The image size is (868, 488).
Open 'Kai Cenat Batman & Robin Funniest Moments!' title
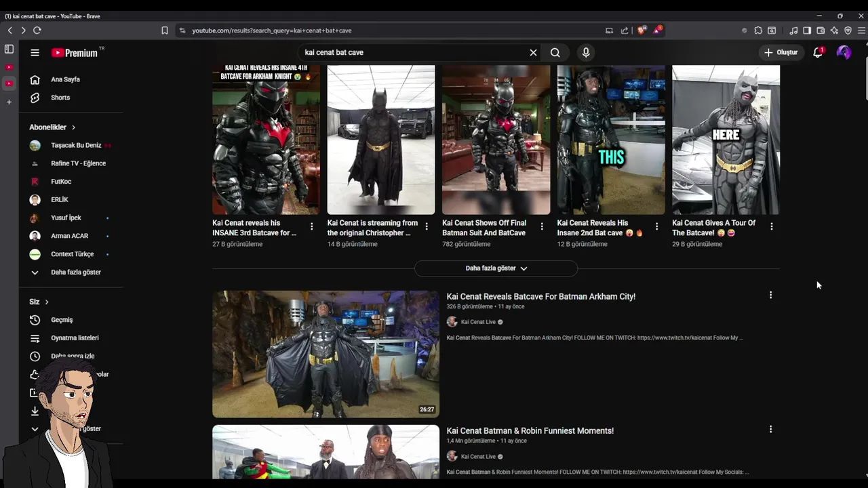530,430
